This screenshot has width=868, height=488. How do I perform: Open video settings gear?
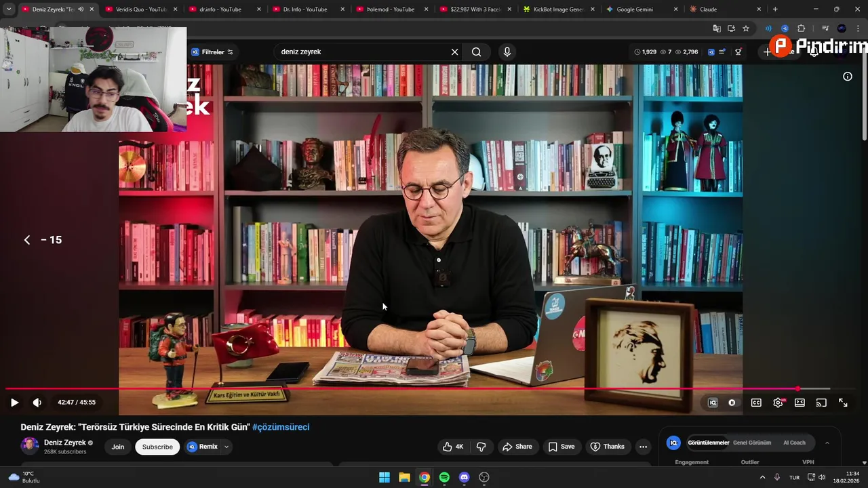coord(778,403)
